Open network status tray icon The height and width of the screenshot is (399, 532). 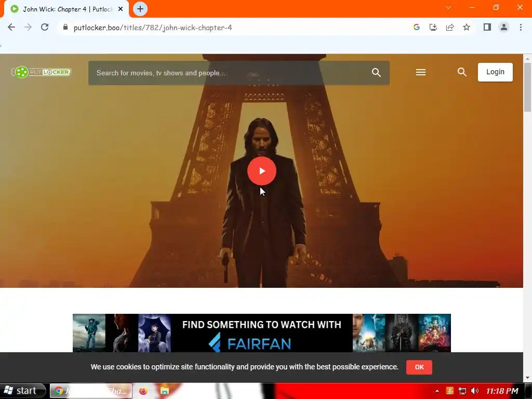[462, 391]
